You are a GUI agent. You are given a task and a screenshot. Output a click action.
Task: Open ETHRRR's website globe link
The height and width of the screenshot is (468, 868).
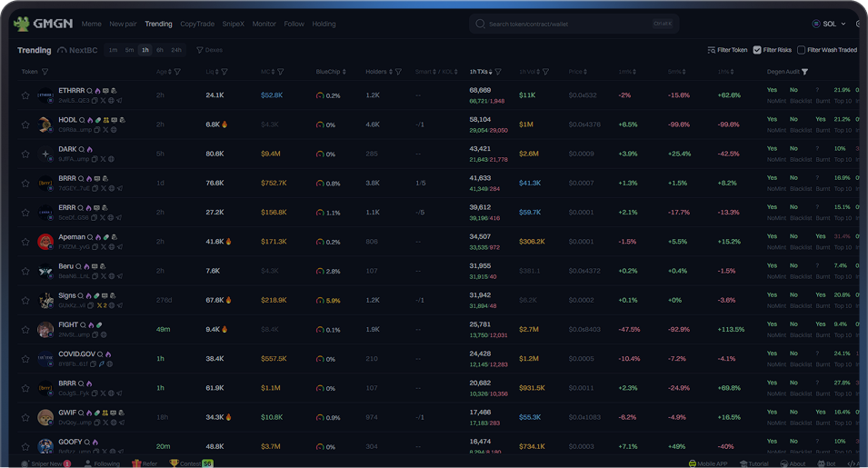pos(111,101)
